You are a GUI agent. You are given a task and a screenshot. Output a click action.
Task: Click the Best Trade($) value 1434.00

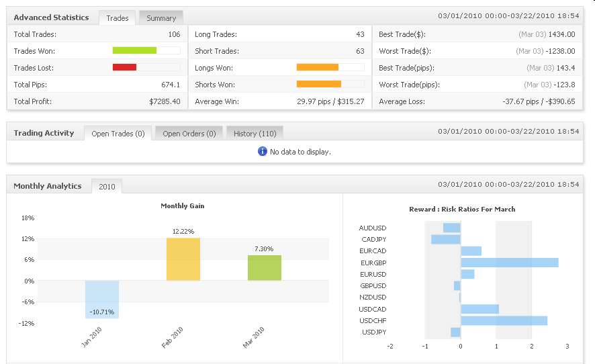pos(561,34)
